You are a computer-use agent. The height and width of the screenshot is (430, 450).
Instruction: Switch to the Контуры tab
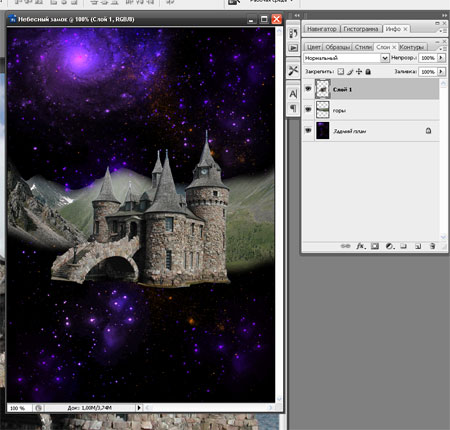tap(412, 47)
